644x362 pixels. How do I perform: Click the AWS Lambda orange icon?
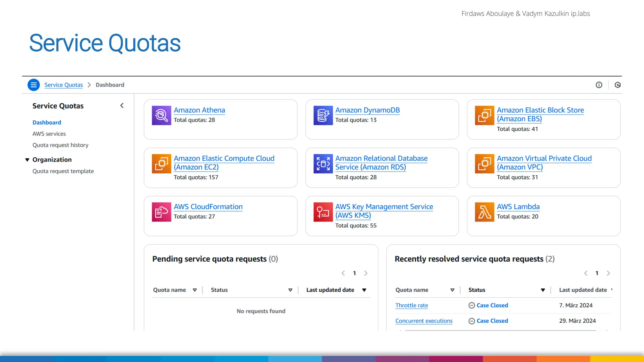[484, 212]
